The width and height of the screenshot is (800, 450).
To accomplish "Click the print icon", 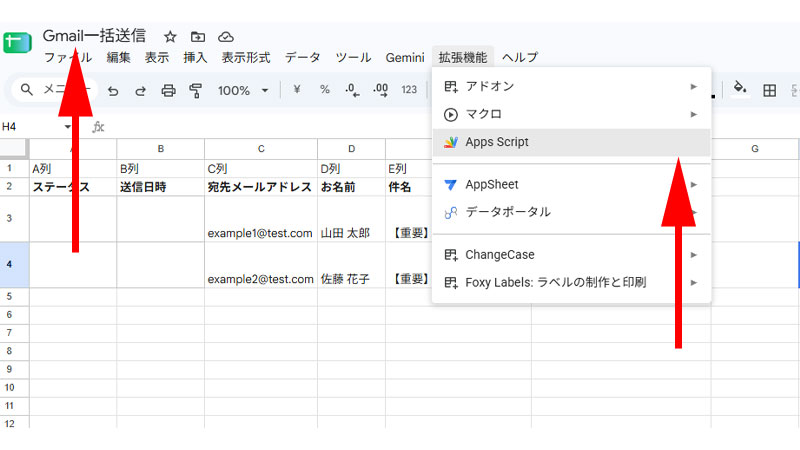I will click(168, 91).
